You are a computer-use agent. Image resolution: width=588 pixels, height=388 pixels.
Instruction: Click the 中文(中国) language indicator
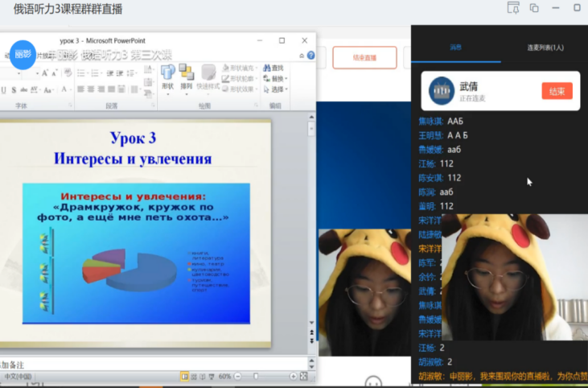pos(17,377)
